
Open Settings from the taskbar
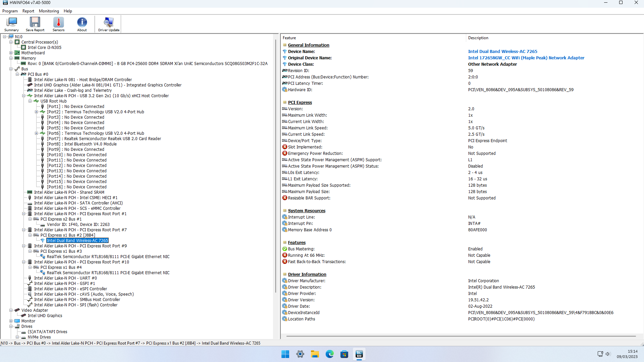[300, 354]
